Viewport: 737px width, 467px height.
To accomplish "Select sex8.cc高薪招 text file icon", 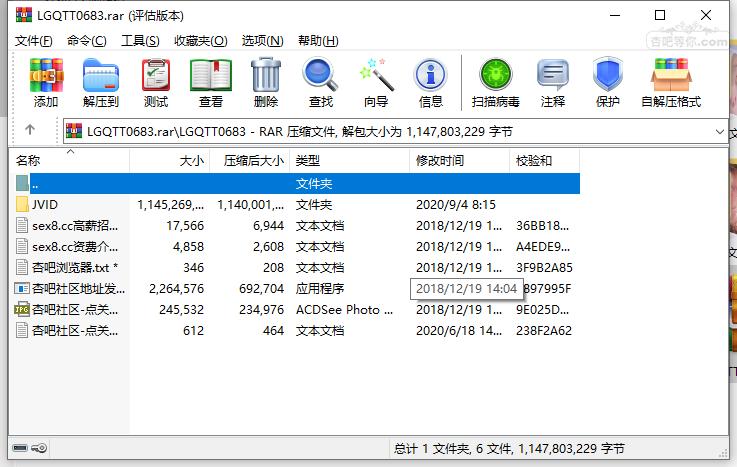I will click(x=22, y=225).
